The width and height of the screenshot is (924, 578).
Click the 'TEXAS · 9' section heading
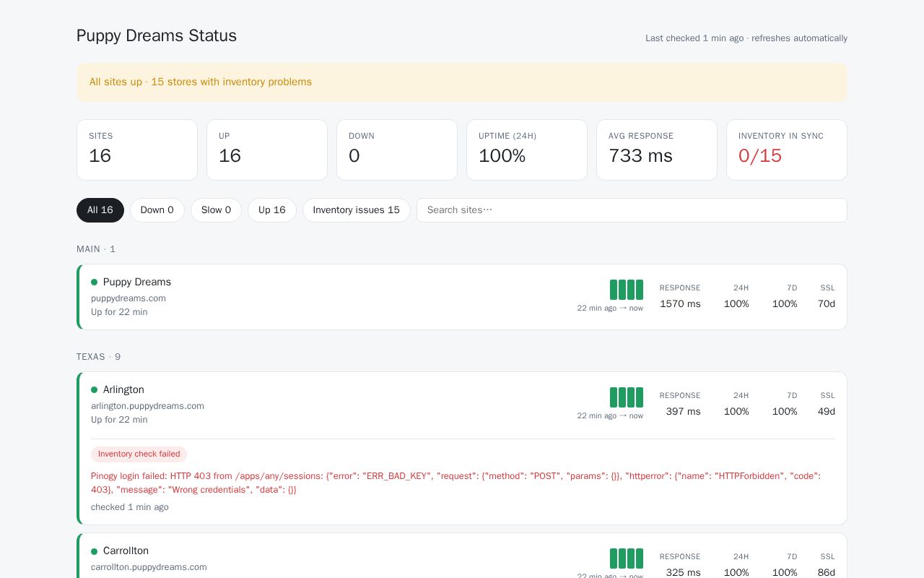point(99,357)
